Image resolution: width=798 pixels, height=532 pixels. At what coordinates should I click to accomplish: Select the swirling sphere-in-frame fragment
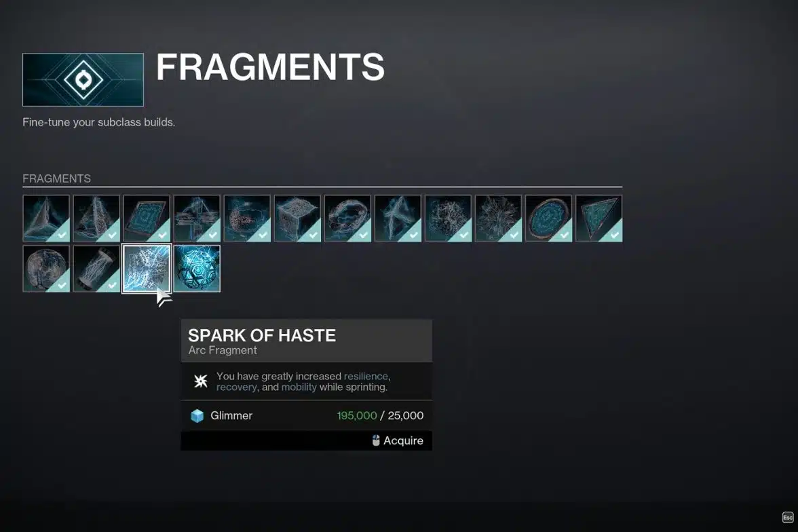click(247, 218)
